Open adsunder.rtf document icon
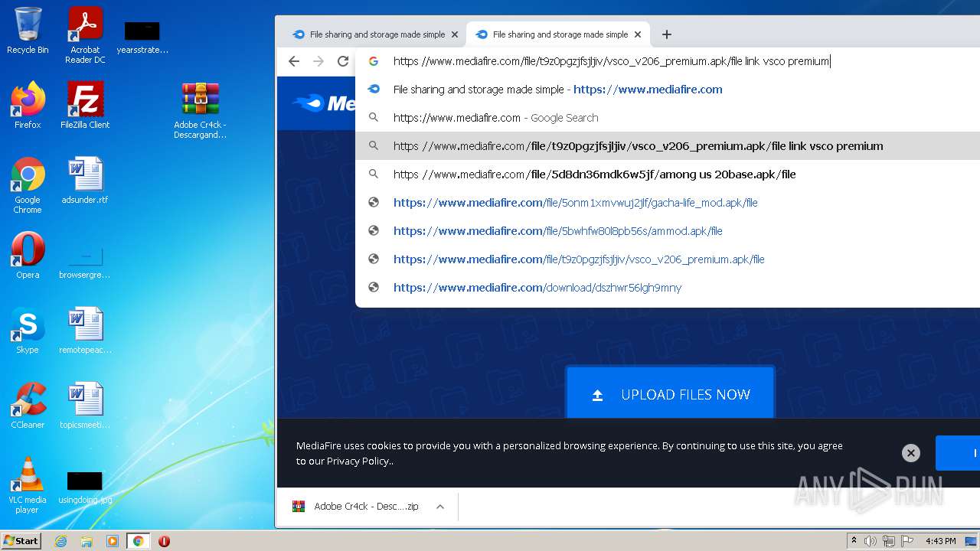Screen dimensions: 980x551 (x=85, y=180)
